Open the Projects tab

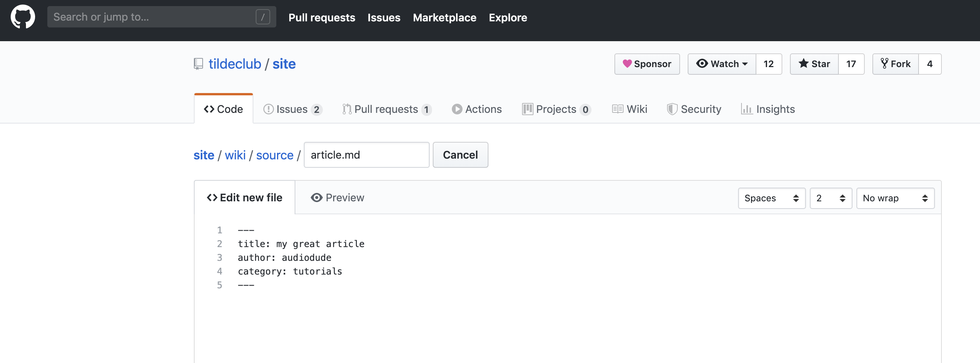click(x=556, y=109)
